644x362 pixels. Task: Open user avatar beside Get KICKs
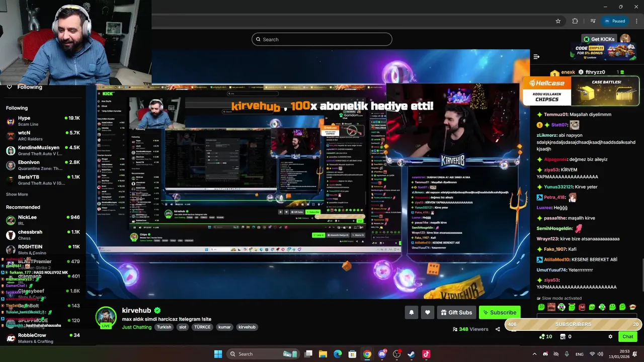point(625,39)
